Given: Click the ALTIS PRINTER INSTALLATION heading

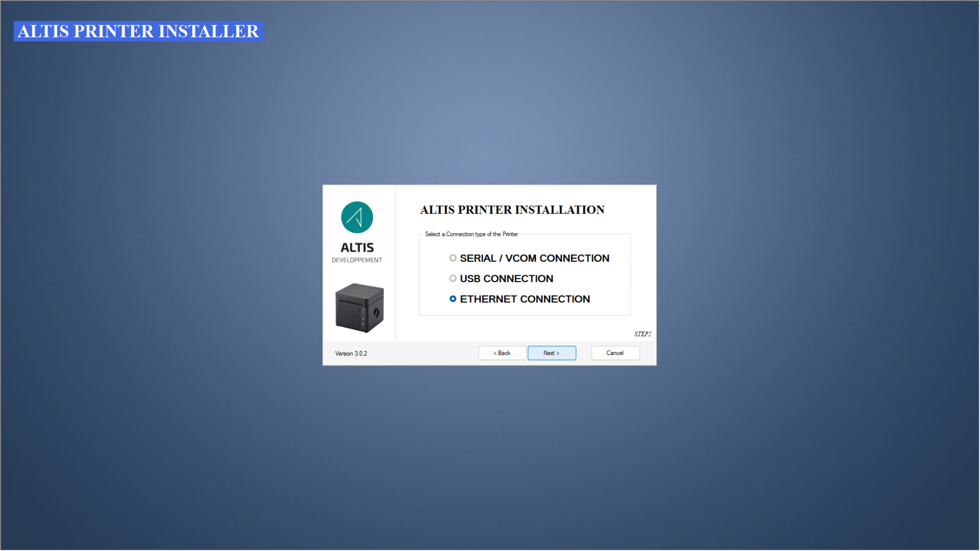Looking at the screenshot, I should 512,210.
